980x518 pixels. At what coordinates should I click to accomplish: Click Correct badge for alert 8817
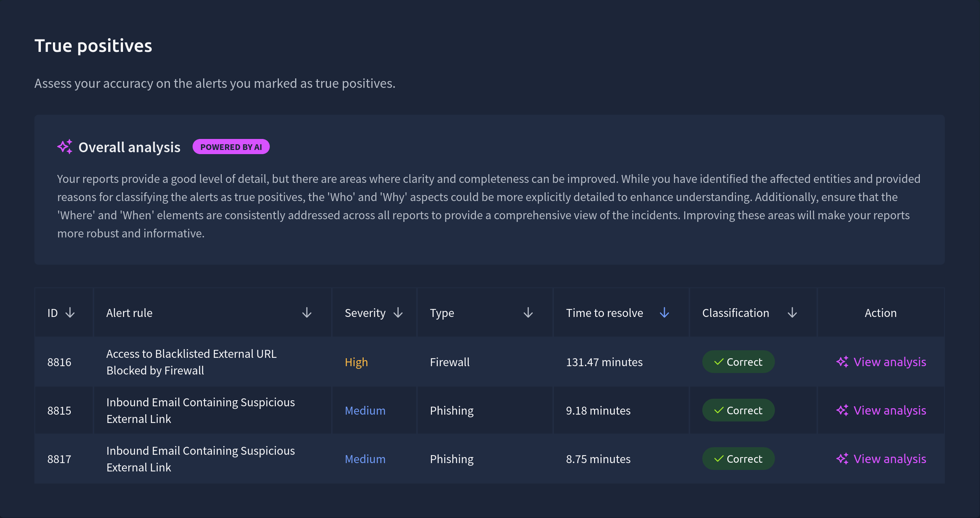(x=738, y=459)
